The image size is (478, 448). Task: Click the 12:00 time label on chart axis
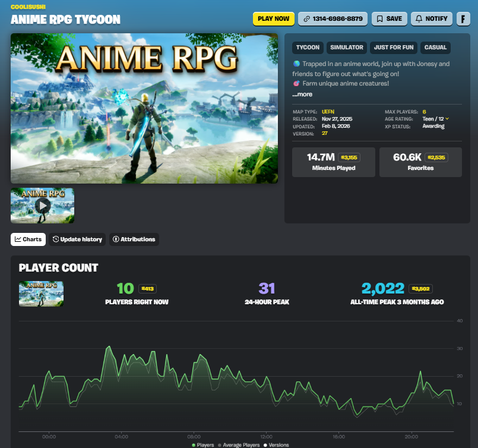(266, 437)
